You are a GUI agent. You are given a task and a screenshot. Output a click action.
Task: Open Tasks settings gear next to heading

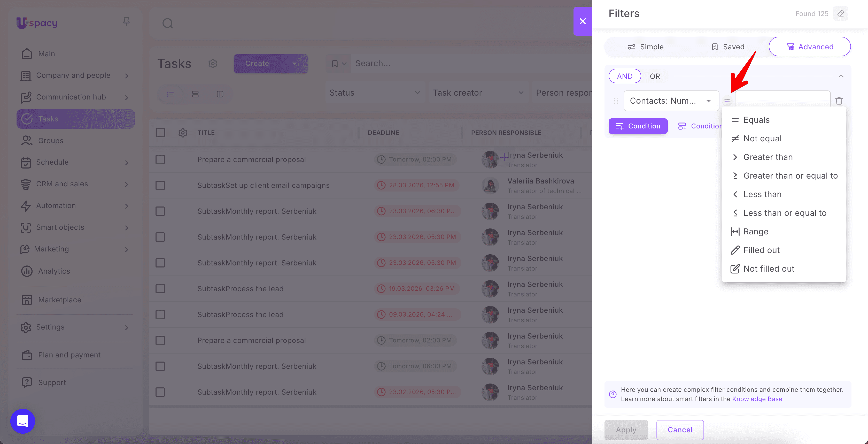point(213,63)
